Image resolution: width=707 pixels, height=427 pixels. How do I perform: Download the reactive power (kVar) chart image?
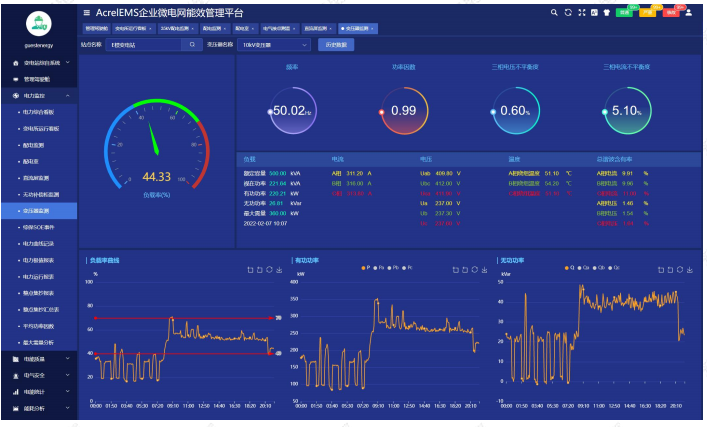click(x=690, y=270)
